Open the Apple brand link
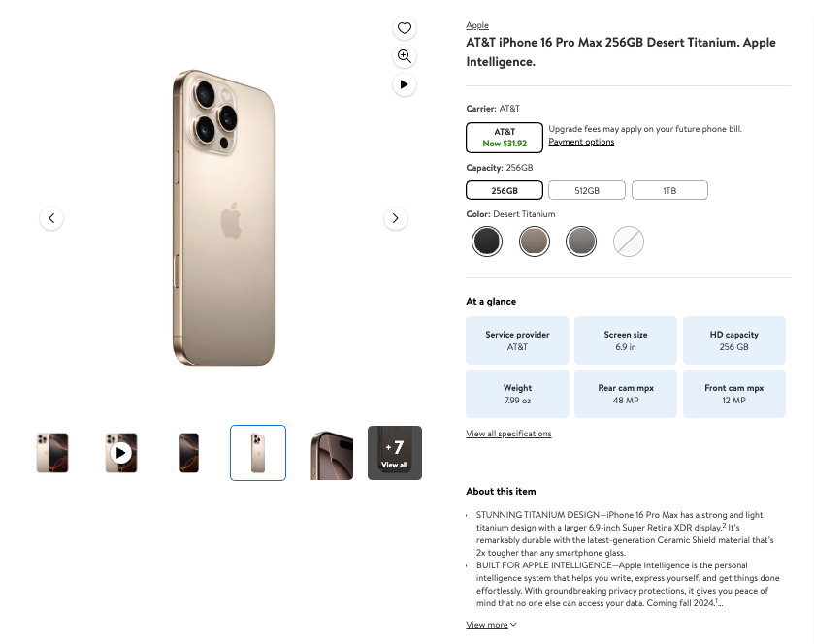The image size is (814, 644). point(477,25)
